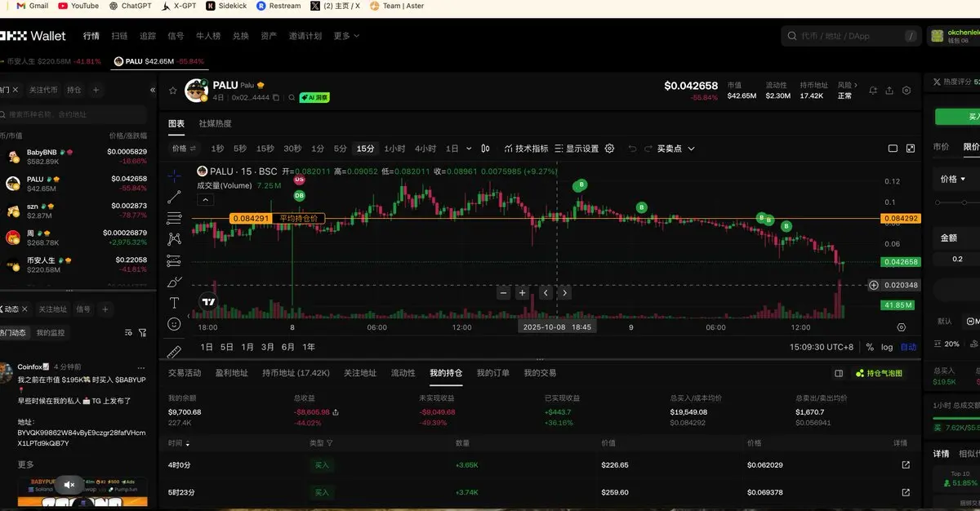This screenshot has width=980, height=511.
Task: Select the pattern drawing tool
Action: (x=174, y=239)
